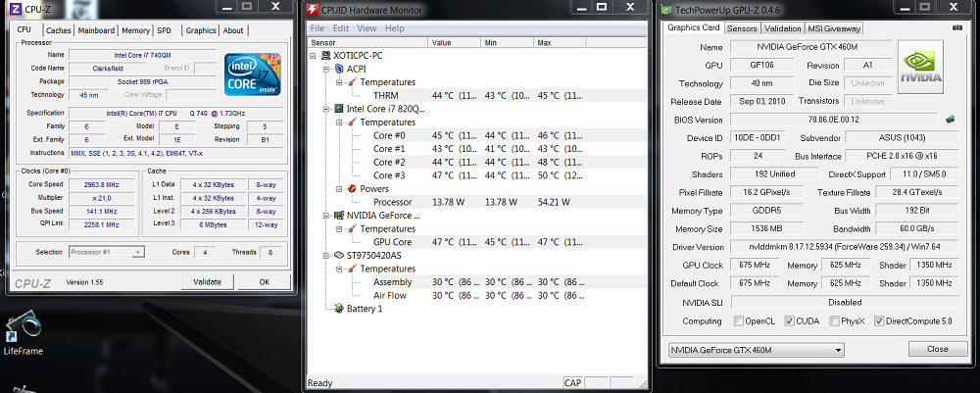Click the NVIDIA GeForce card icon in tree

pos(339,216)
